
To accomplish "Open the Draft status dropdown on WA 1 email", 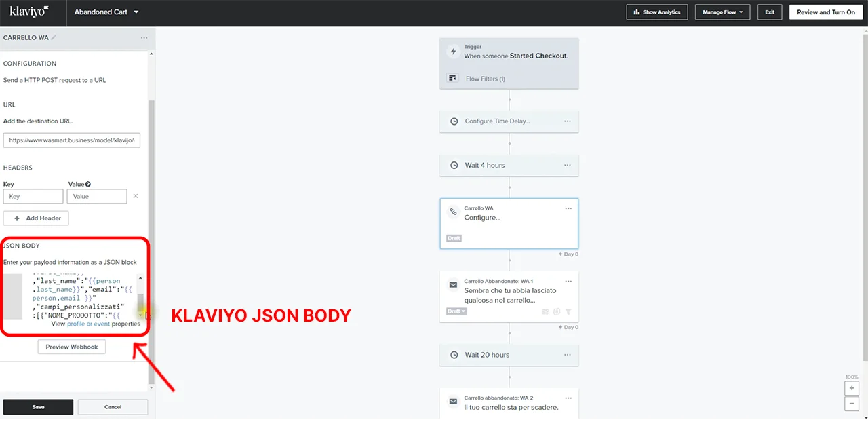I will 456,311.
